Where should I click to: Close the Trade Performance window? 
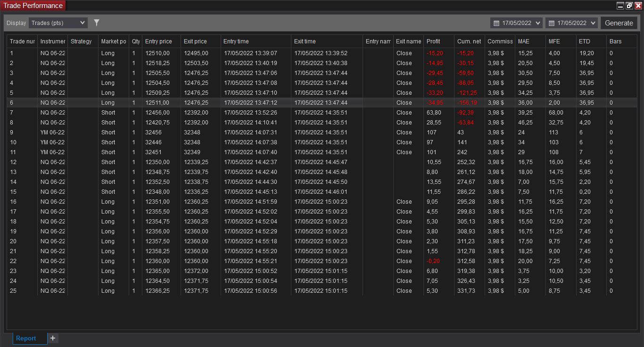pyautogui.click(x=638, y=6)
